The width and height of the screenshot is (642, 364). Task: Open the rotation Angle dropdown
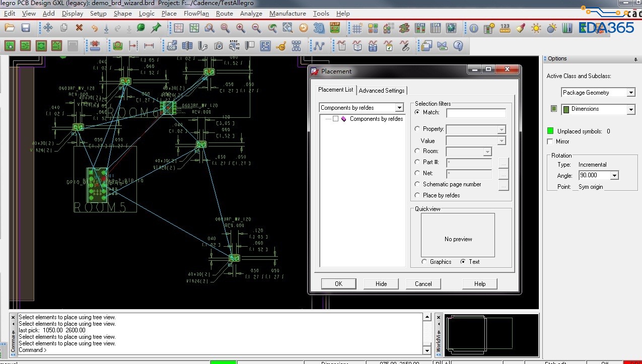point(614,176)
